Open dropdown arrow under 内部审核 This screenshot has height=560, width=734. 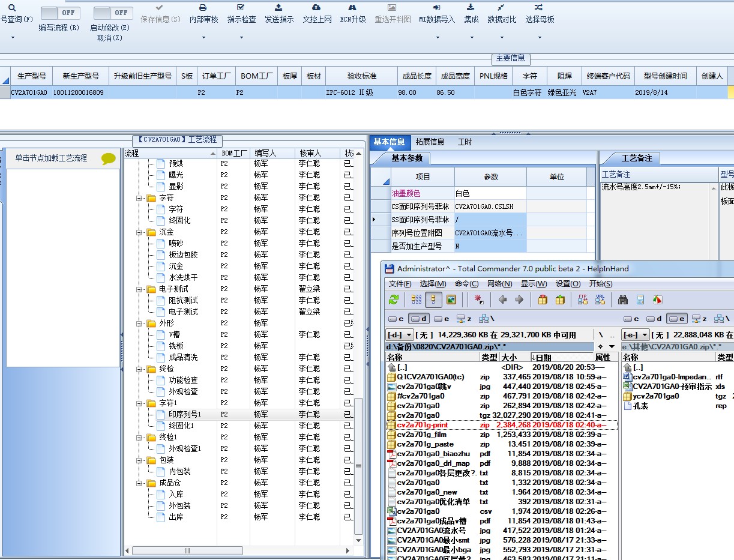[x=203, y=38]
